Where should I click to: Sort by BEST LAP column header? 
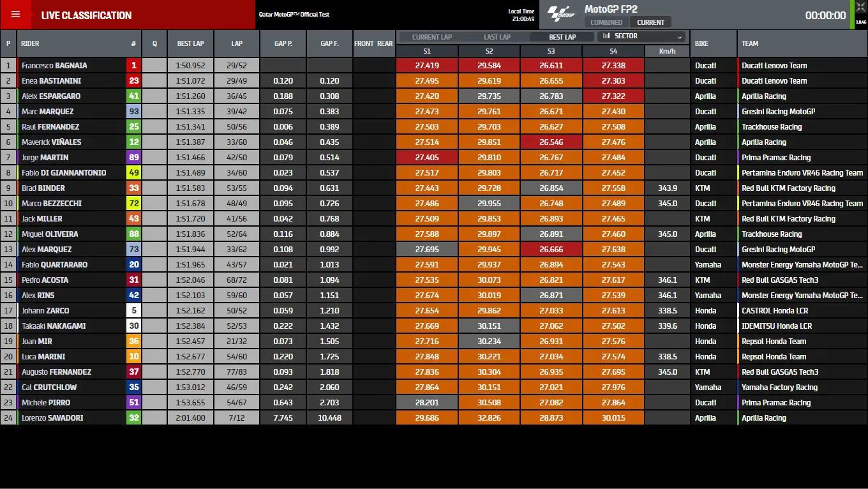(x=191, y=43)
